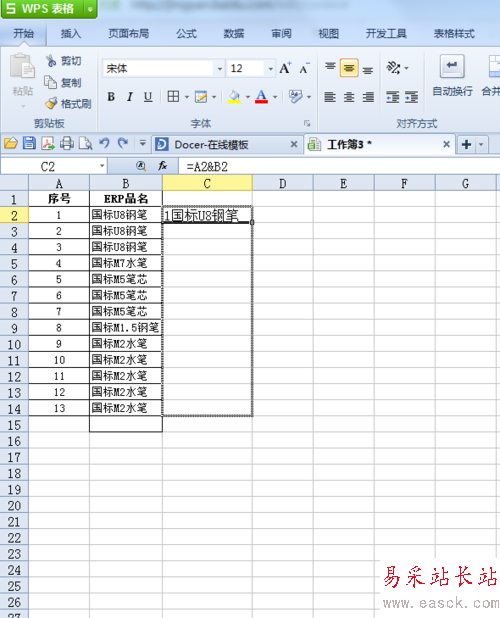Open the 开发工具 tab

[x=386, y=34]
